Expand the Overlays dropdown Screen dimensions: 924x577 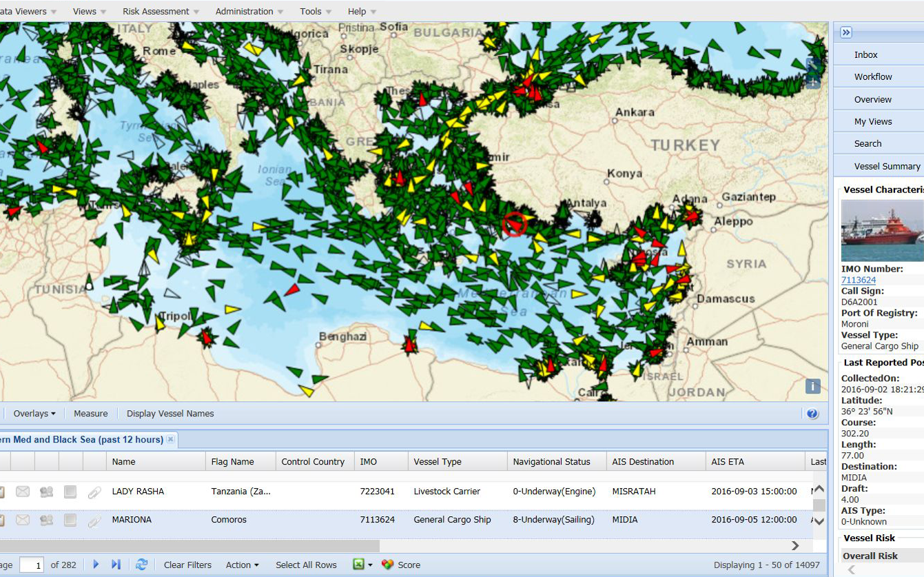click(x=34, y=414)
